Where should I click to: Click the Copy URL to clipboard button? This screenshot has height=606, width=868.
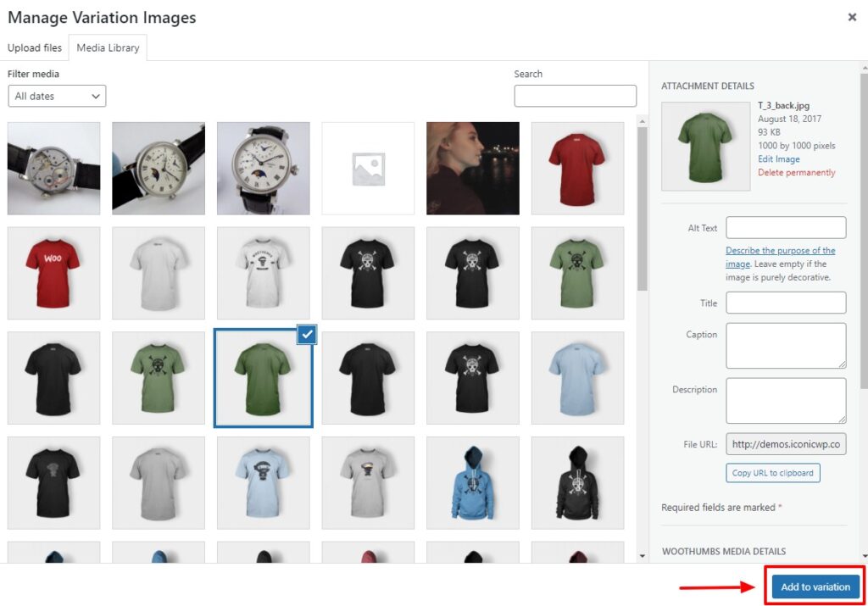click(x=772, y=473)
